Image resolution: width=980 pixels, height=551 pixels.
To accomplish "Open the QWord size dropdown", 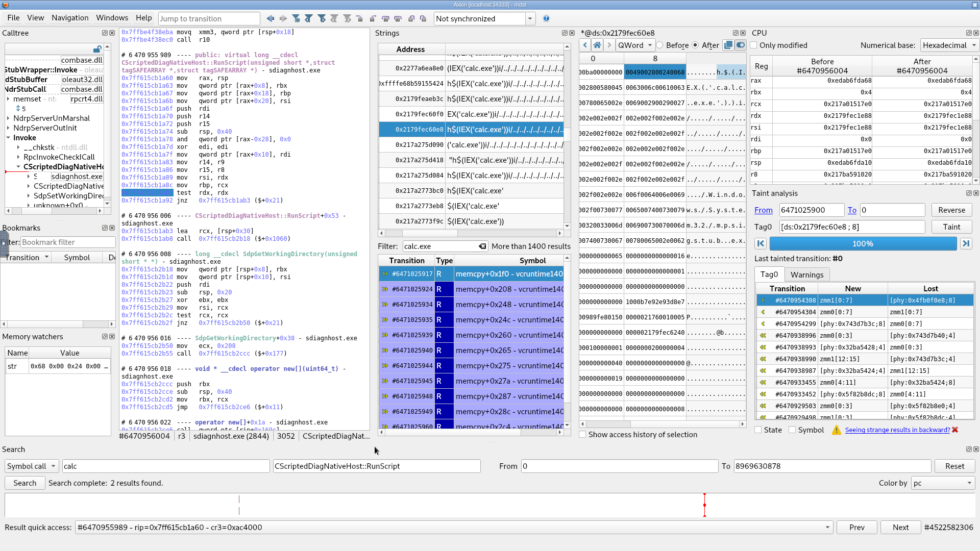I will 635,45.
